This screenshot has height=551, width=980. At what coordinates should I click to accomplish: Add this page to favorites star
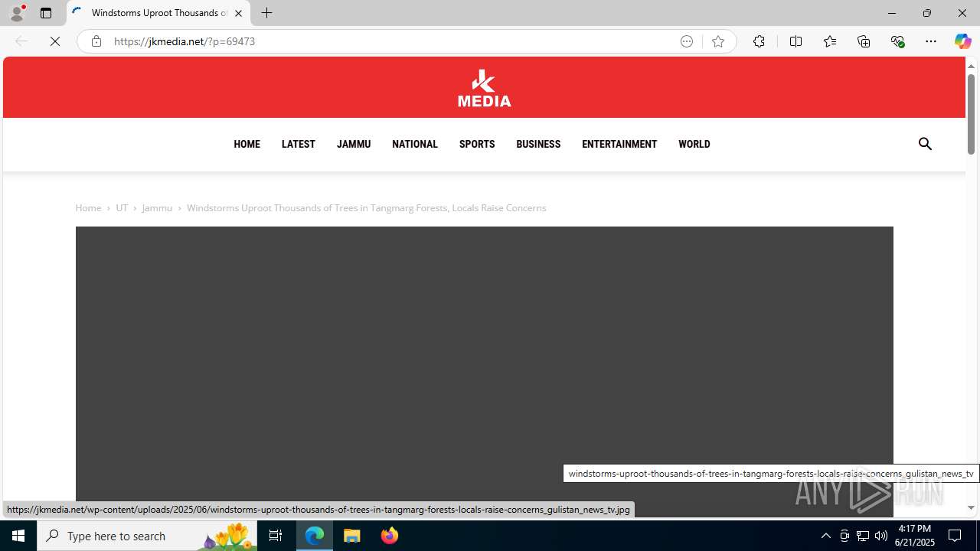718,41
